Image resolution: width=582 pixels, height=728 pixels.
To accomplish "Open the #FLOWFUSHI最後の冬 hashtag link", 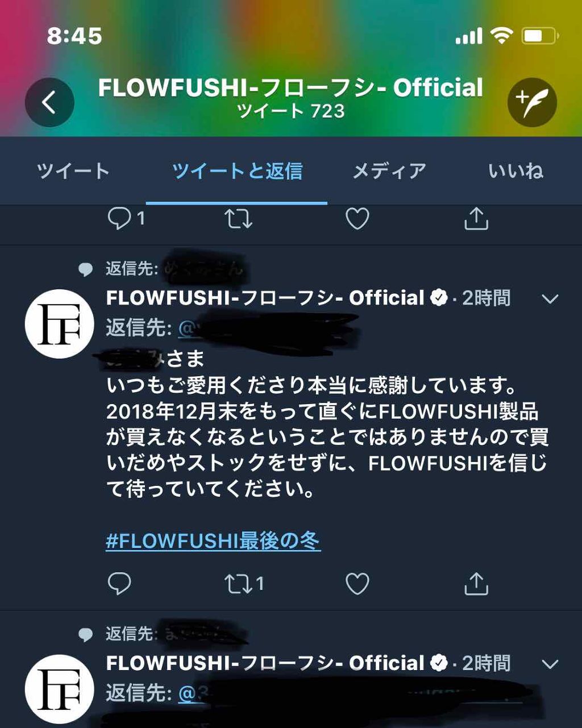I will click(x=212, y=542).
